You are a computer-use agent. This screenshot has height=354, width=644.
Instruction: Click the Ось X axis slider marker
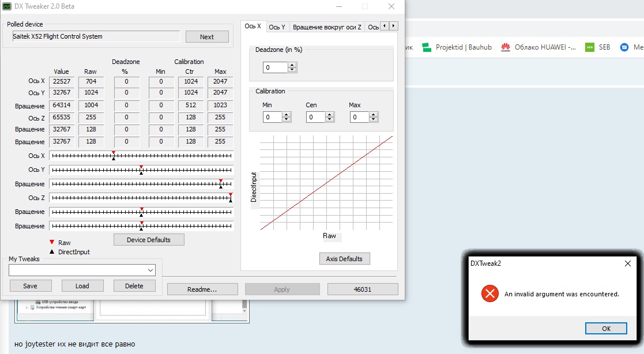coord(114,155)
